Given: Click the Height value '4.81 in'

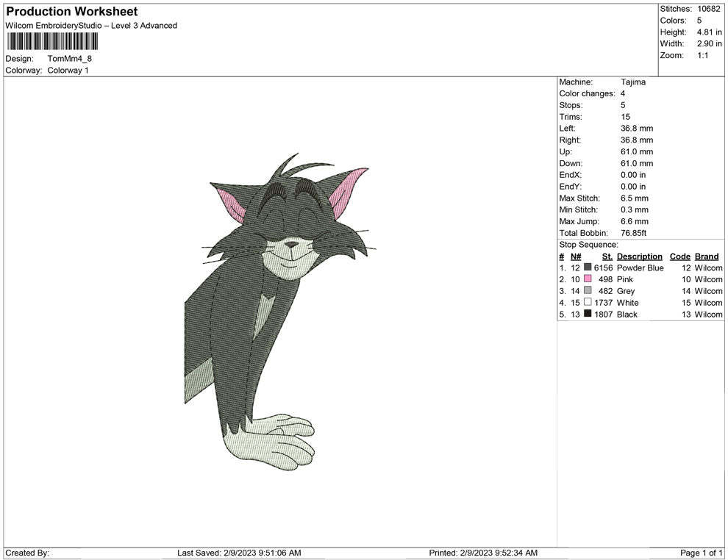Looking at the screenshot, I should point(709,32).
